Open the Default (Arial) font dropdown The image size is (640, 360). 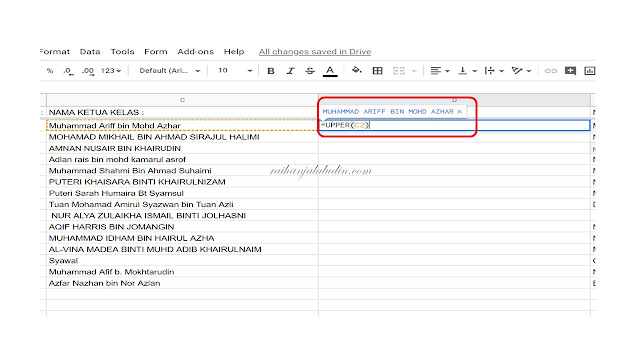click(x=170, y=71)
